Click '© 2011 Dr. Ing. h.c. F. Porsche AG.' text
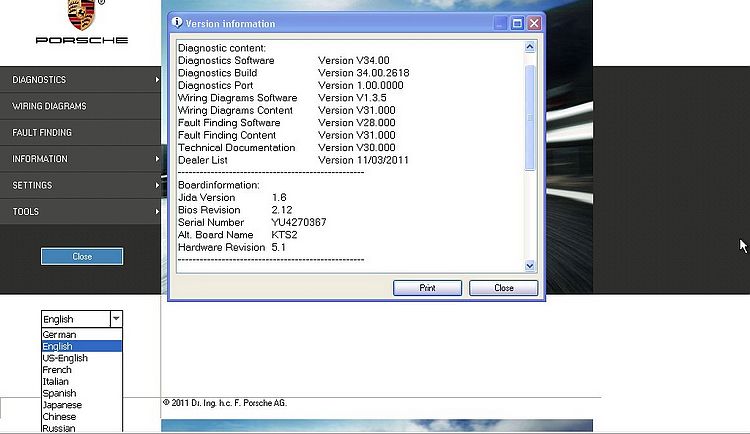This screenshot has height=434, width=750. click(225, 403)
